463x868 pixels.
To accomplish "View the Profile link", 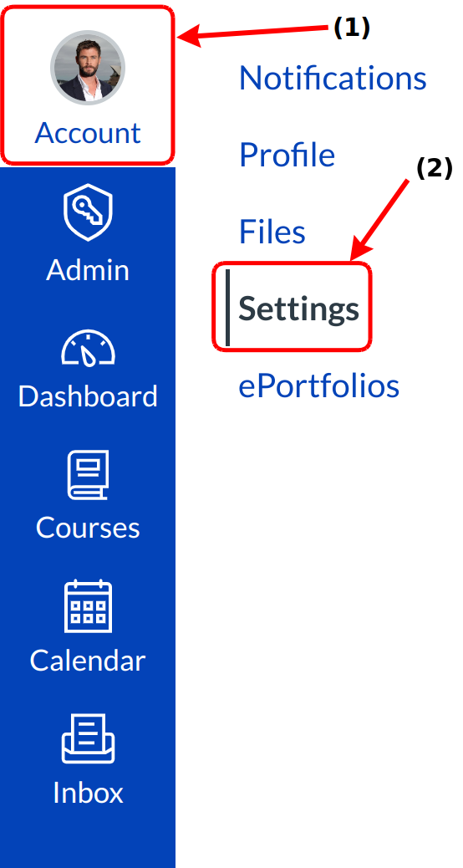I will tap(287, 155).
